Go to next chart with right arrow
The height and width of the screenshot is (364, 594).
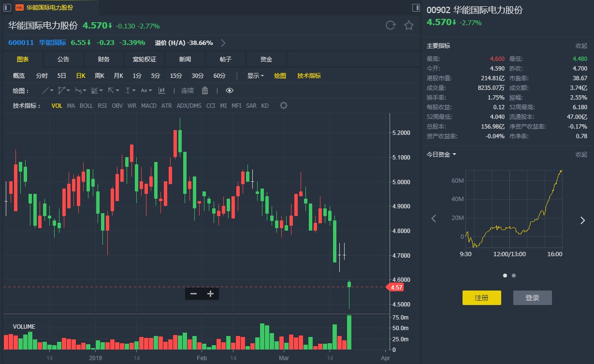(x=582, y=220)
